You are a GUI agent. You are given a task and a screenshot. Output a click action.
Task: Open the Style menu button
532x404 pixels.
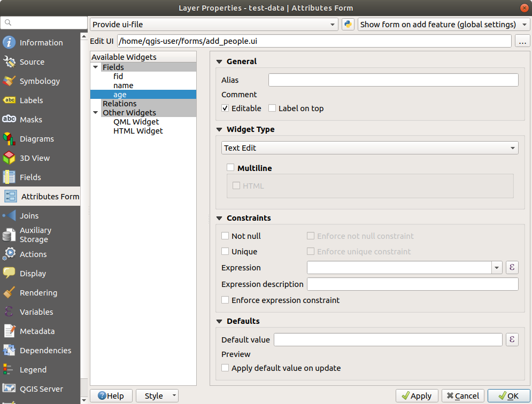(x=157, y=396)
